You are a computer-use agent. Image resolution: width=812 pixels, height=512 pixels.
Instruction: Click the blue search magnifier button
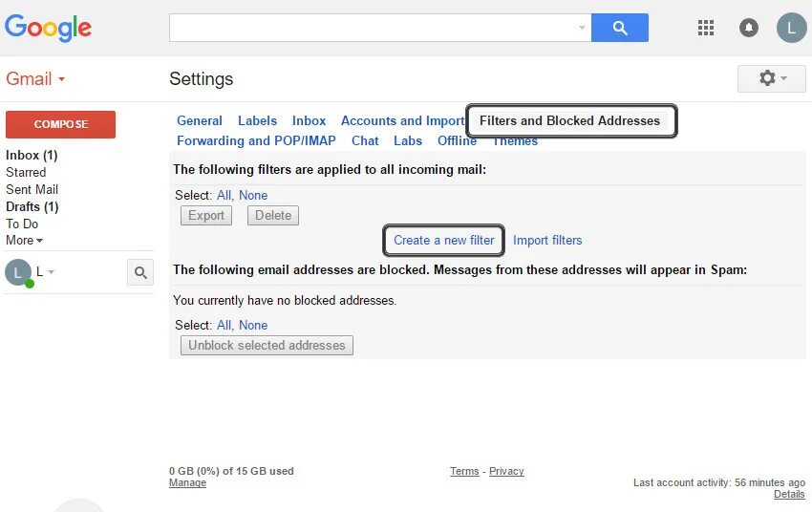click(619, 28)
